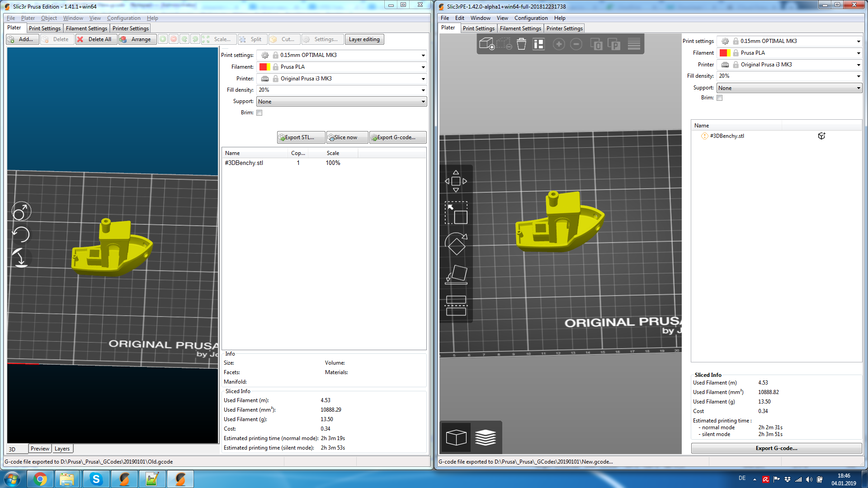868x488 pixels.
Task: Open the Plater menu in left window
Action: [28, 18]
